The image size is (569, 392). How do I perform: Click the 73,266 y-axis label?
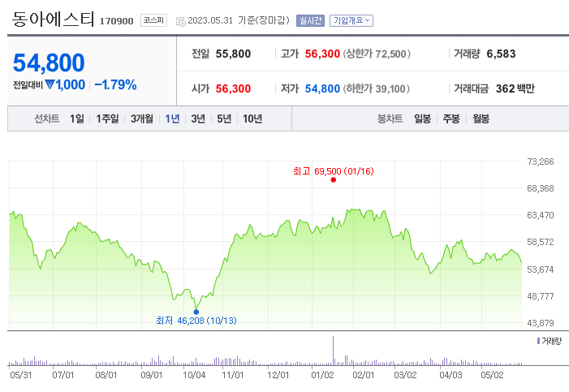coord(541,162)
